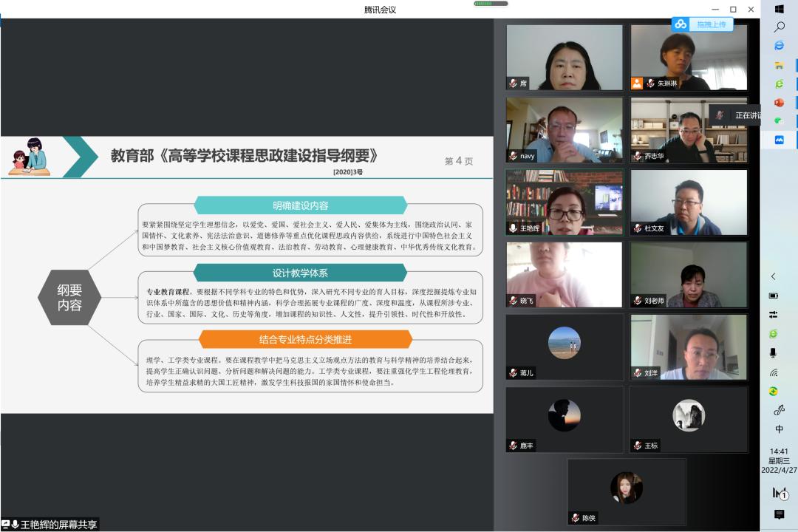Select 陈侠's participant video tile
This screenshot has height=532, width=798.
[x=627, y=492]
